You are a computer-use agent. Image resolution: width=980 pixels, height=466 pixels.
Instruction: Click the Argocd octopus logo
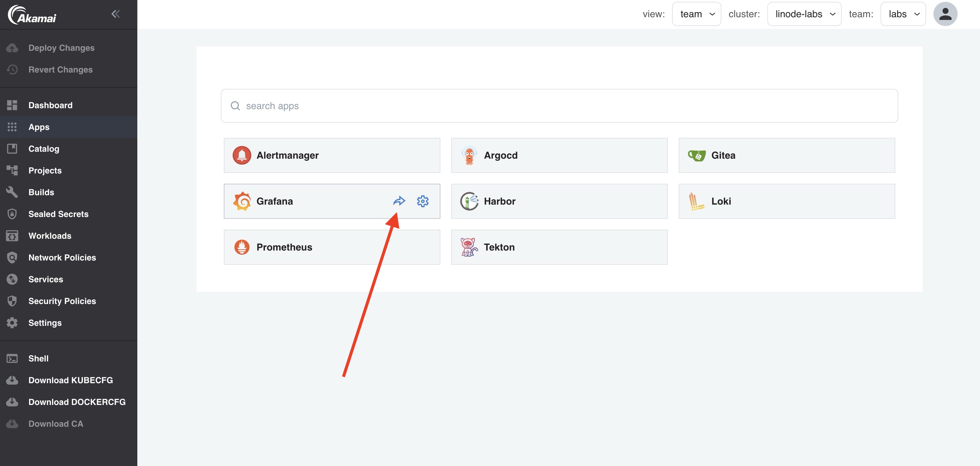469,155
